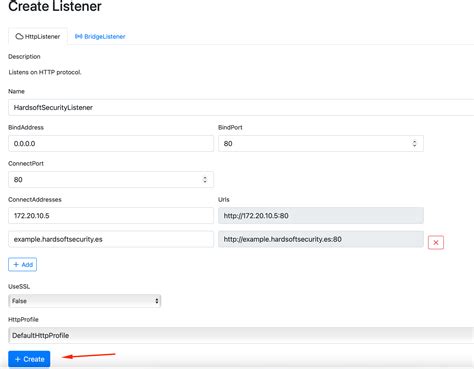This screenshot has width=474, height=369.
Task: Click the BindPort field showing 80
Action: 321,143
